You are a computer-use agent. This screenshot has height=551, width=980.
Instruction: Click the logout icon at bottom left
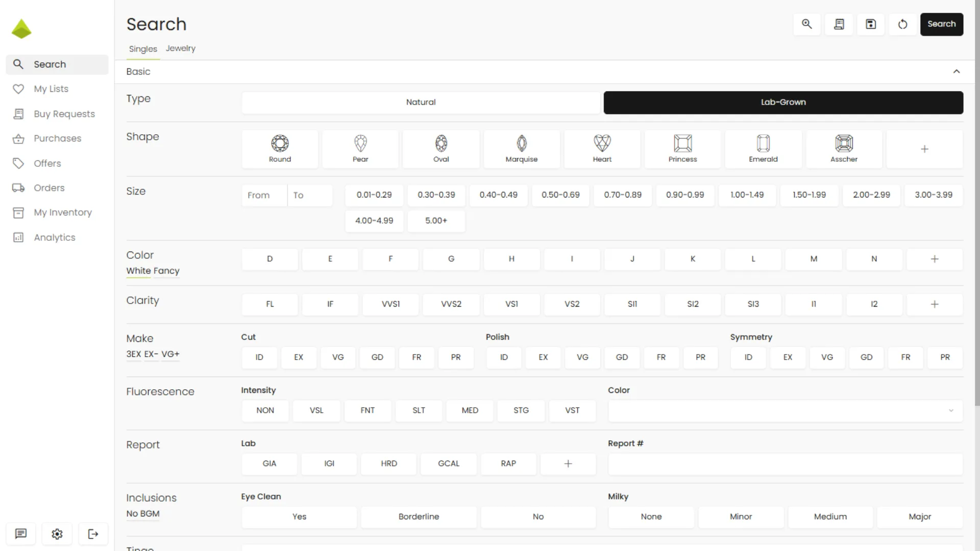pyautogui.click(x=93, y=534)
